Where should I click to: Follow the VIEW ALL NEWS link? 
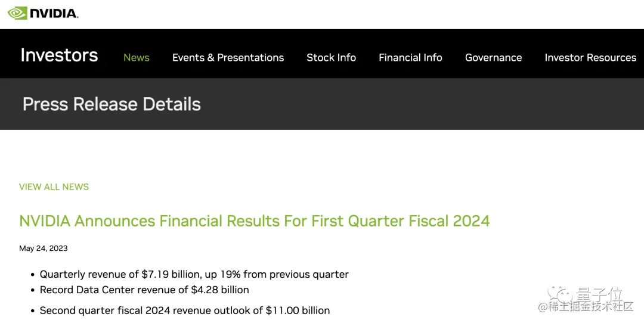[x=54, y=187]
